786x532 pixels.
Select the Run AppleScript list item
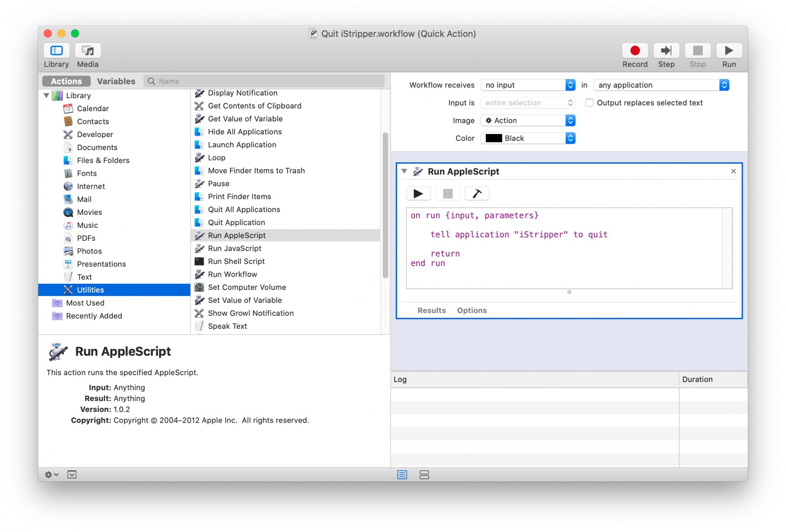(286, 235)
